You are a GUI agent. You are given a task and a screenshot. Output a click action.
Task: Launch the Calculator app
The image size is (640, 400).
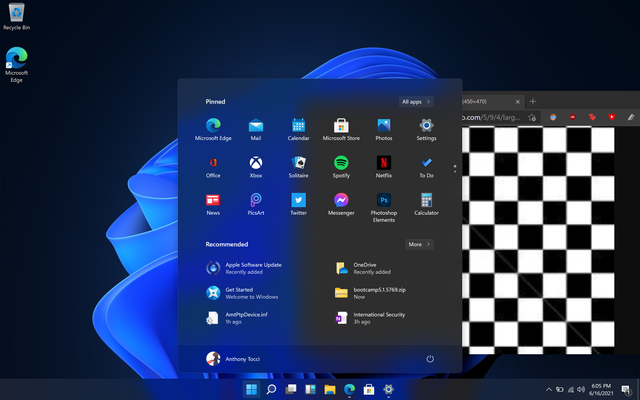427,204
